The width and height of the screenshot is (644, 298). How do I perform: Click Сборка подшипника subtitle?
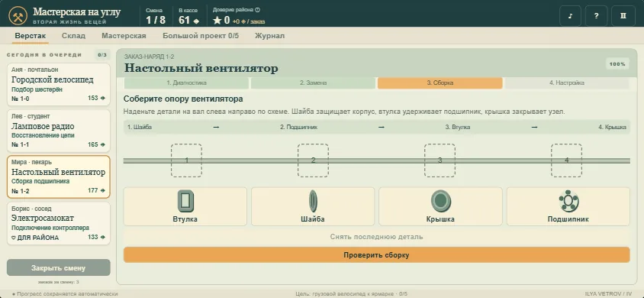click(40, 181)
